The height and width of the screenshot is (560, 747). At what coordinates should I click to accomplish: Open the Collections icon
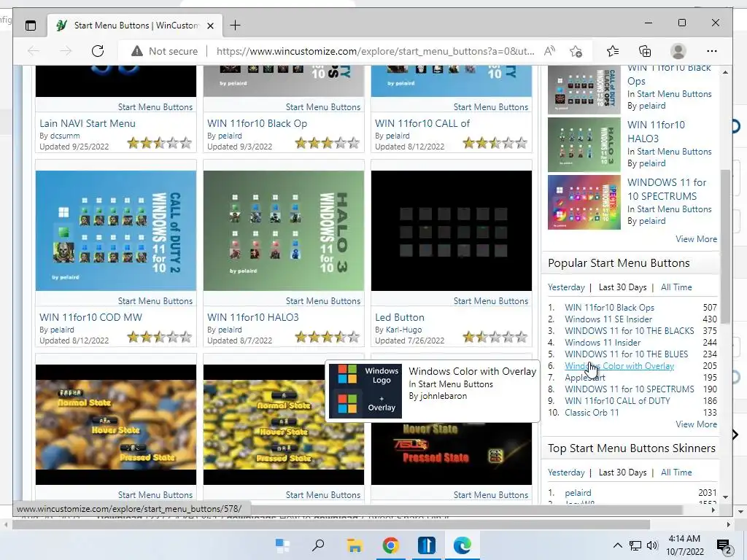point(645,51)
